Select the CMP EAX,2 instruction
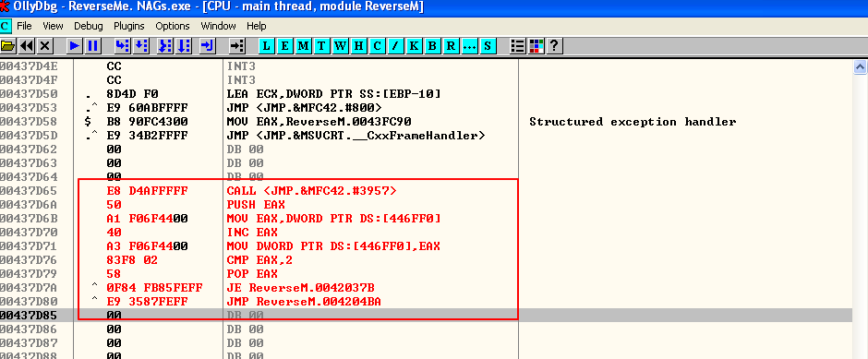The height and width of the screenshot is (359, 868). [x=259, y=260]
